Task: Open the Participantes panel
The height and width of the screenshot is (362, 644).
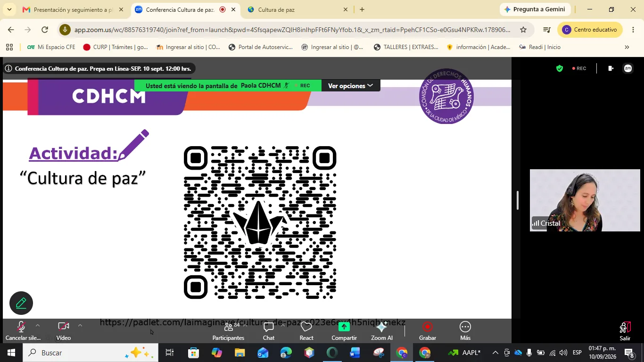Action: pos(228,330)
